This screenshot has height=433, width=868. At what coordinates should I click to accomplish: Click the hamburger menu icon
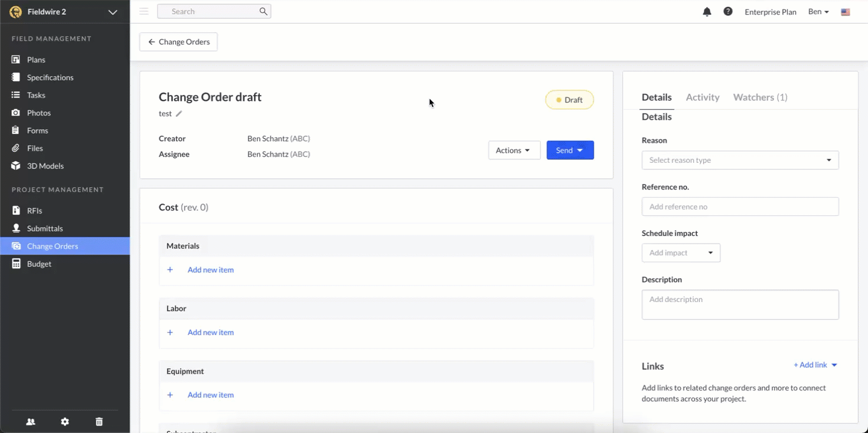144,11
